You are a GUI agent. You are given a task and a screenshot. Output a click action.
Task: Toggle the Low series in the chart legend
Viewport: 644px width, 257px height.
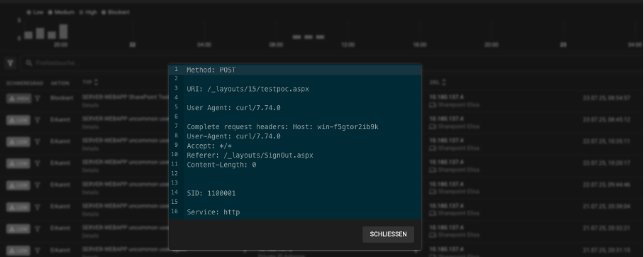tap(35, 12)
